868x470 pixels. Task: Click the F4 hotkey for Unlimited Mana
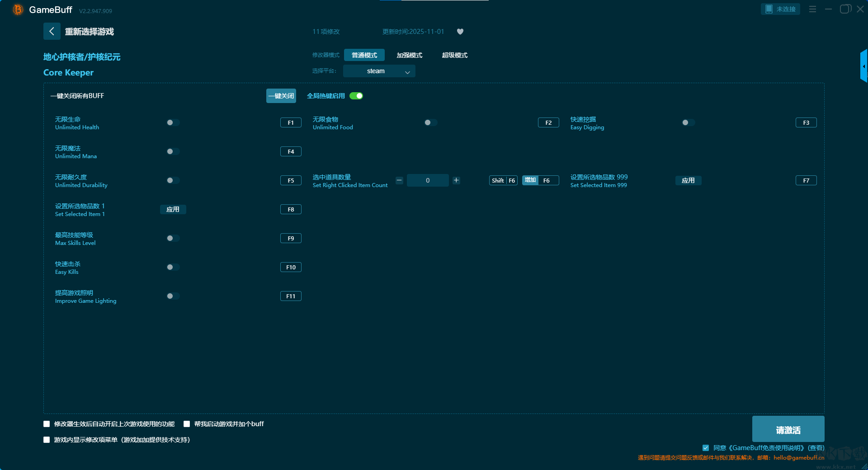coord(291,151)
